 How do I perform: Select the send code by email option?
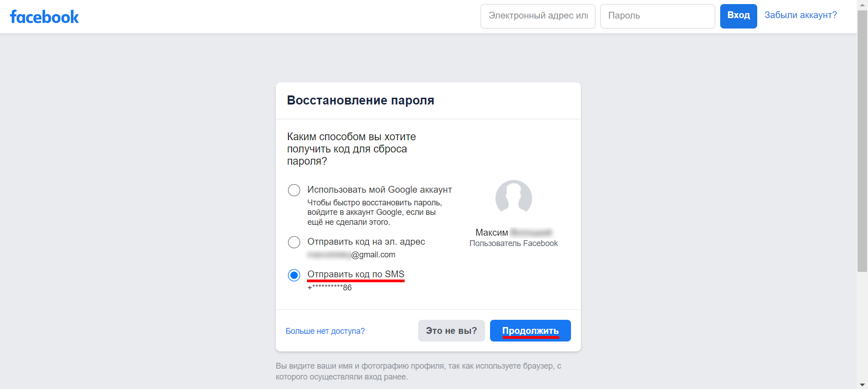tap(294, 242)
